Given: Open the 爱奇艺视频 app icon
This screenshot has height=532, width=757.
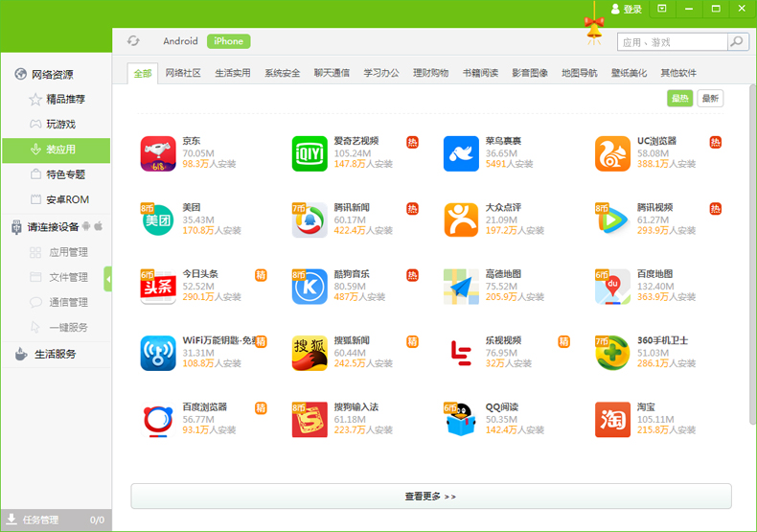Looking at the screenshot, I should point(310,154).
